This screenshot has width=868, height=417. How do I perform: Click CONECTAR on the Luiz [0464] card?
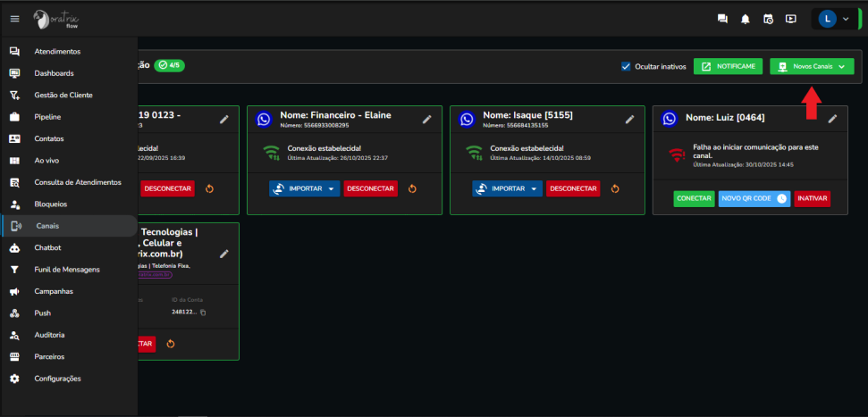pyautogui.click(x=694, y=198)
